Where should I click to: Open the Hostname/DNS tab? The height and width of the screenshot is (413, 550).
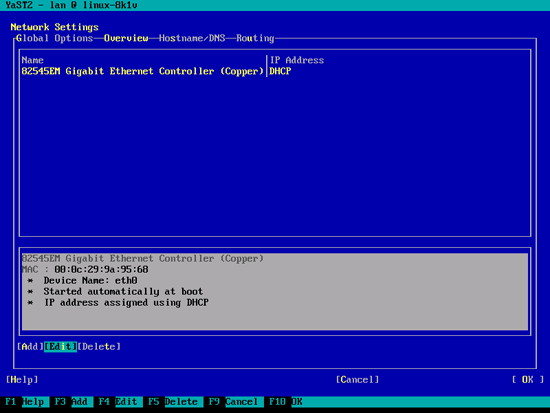click(192, 38)
